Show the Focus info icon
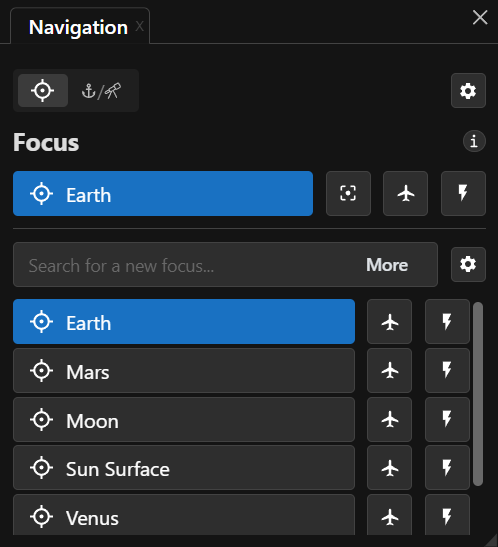This screenshot has width=498, height=547. point(474,141)
